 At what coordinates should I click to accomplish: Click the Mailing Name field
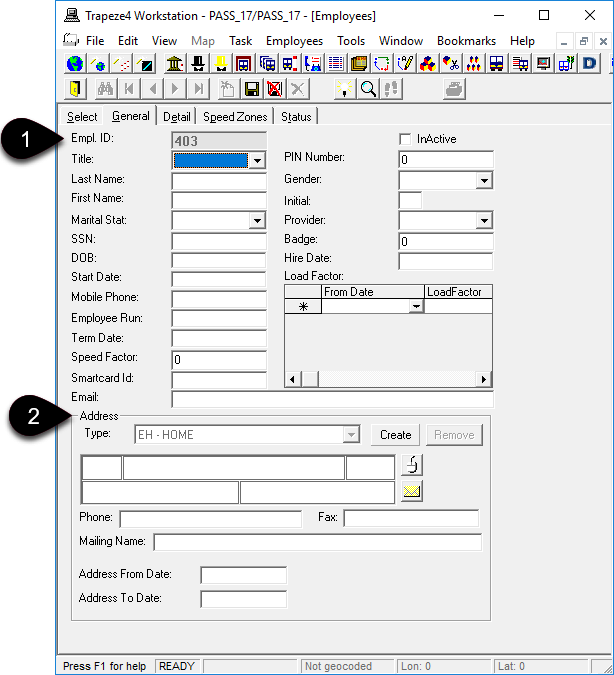tap(318, 542)
